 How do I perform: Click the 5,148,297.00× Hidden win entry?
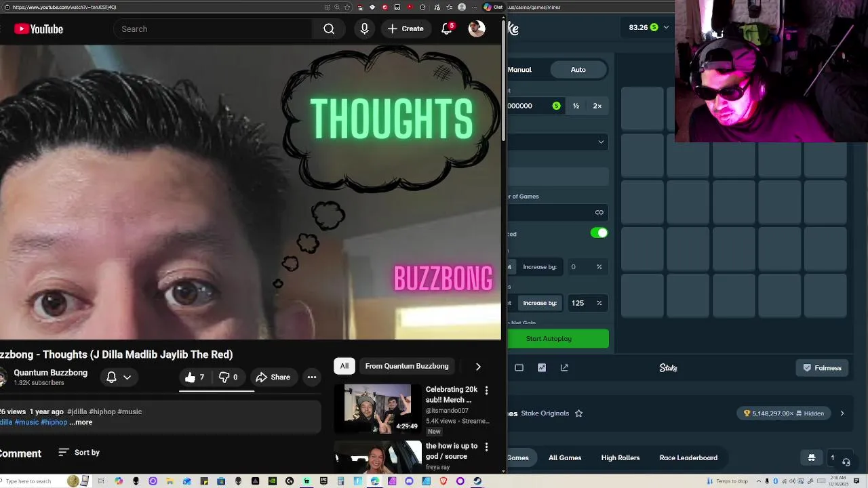pyautogui.click(x=784, y=413)
